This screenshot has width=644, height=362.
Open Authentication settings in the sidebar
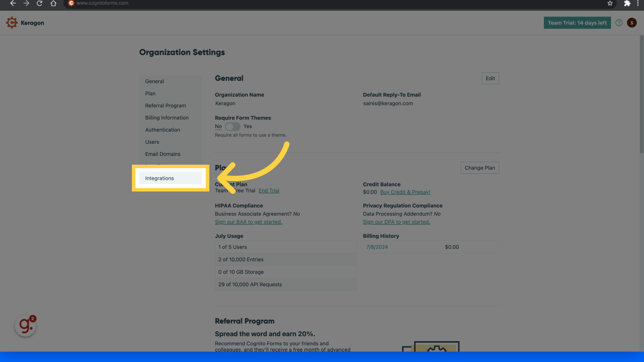(162, 130)
